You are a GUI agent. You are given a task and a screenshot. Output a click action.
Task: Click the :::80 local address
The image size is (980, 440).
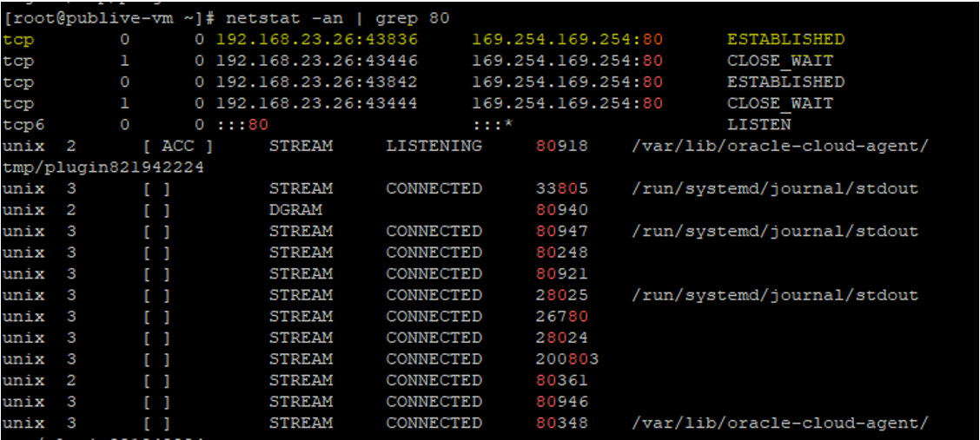pyautogui.click(x=242, y=125)
